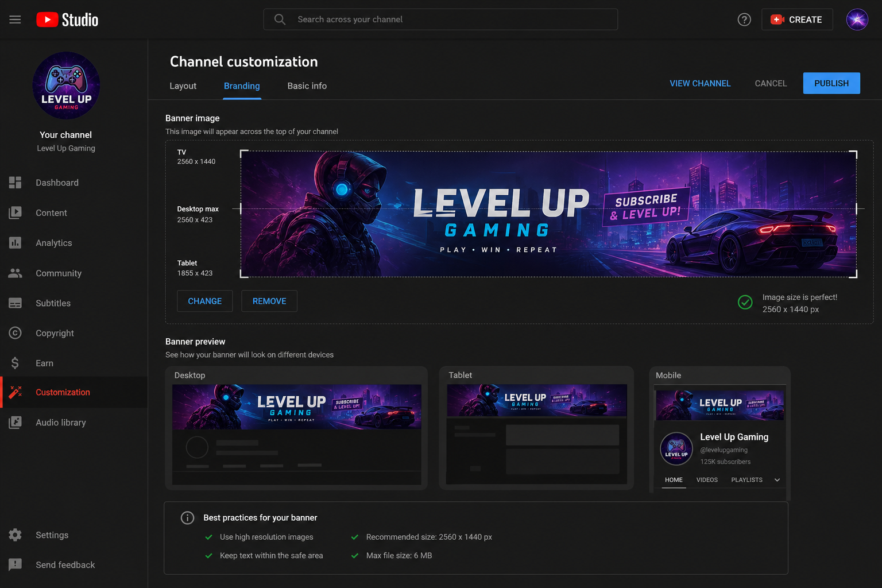Expand the mobile preview tabs chevron
Screen dimensions: 882x588
777,480
